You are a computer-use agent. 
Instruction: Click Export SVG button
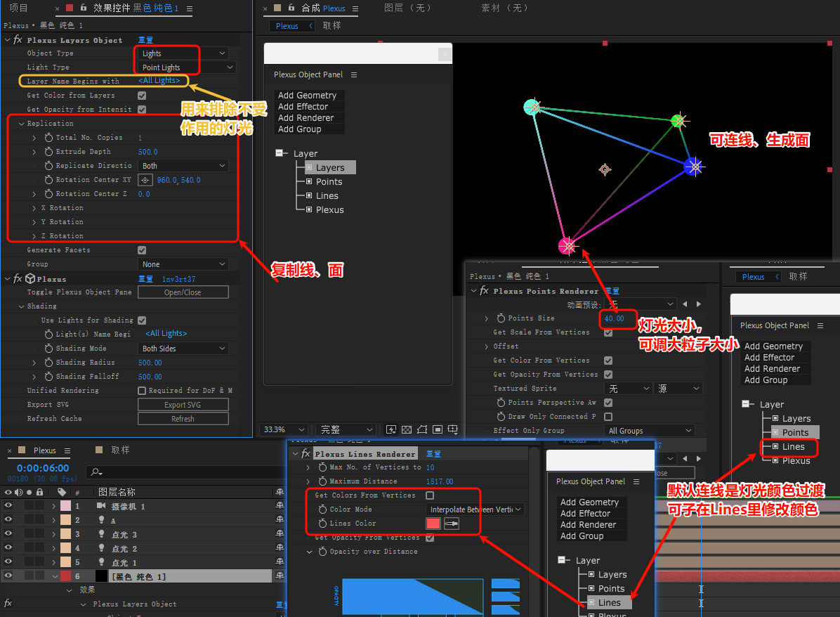point(183,405)
